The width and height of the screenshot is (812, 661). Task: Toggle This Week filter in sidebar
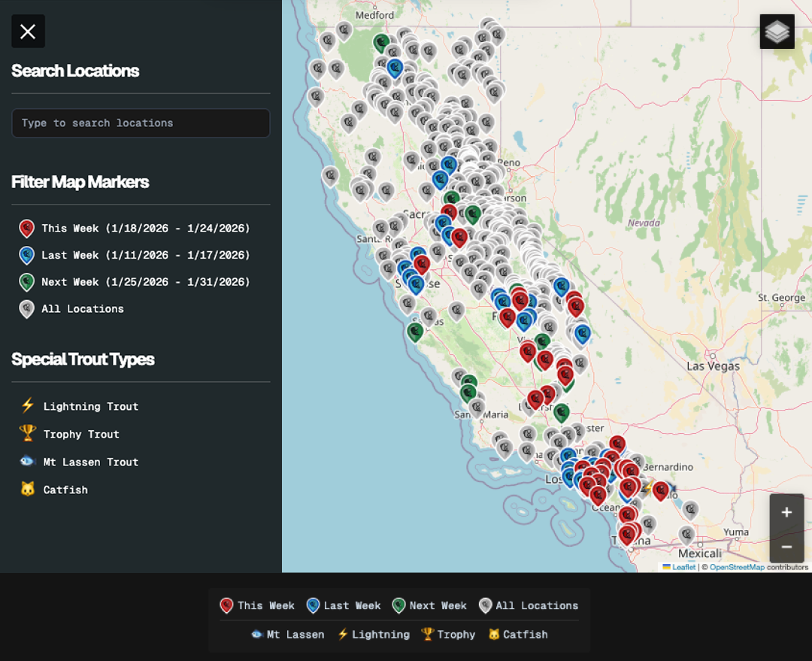[135, 229]
